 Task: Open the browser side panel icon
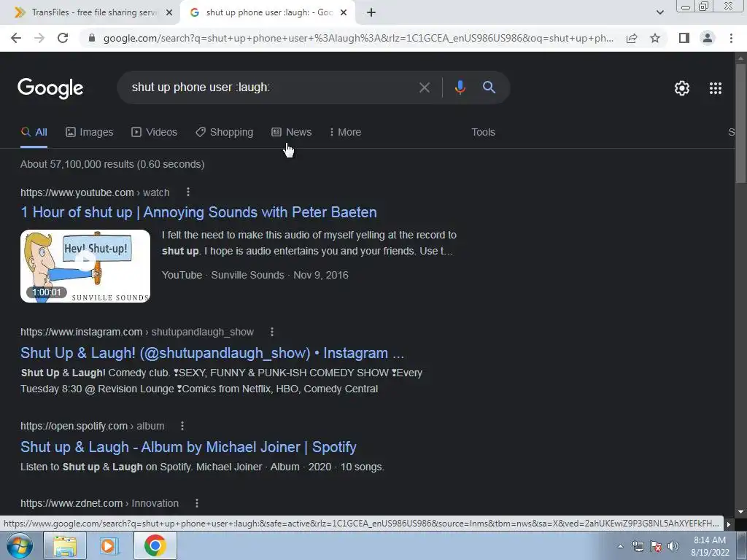[x=684, y=38]
